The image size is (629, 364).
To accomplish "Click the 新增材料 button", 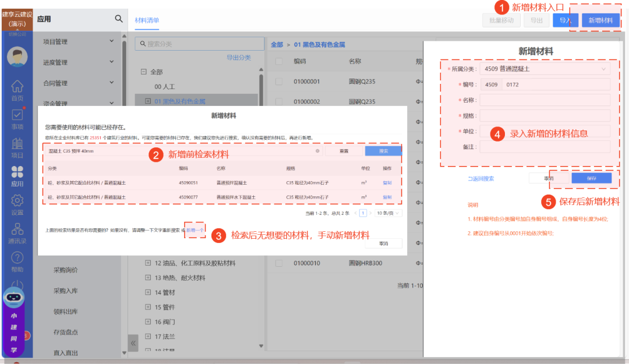I will click(600, 20).
